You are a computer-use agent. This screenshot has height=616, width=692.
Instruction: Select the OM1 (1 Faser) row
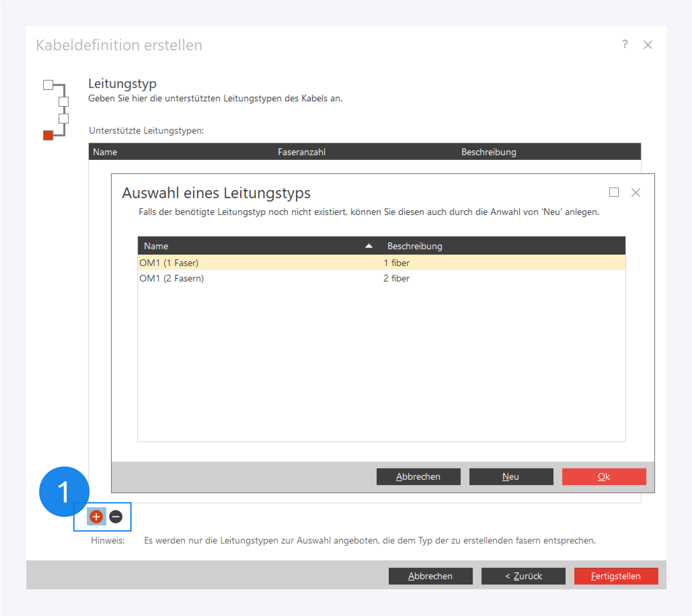[x=169, y=263]
